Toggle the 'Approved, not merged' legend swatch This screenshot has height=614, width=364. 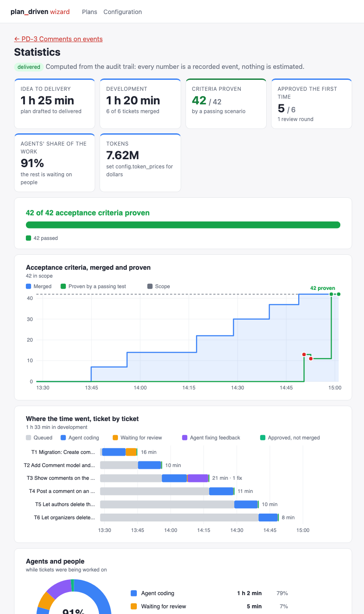point(263,438)
